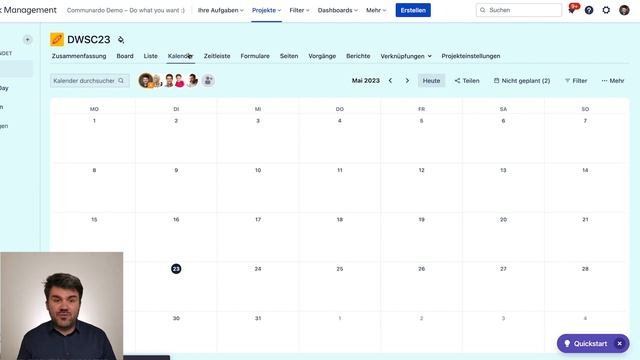Go to next month arrow
Screen dimensions: 640x360
pyautogui.click(x=407, y=81)
